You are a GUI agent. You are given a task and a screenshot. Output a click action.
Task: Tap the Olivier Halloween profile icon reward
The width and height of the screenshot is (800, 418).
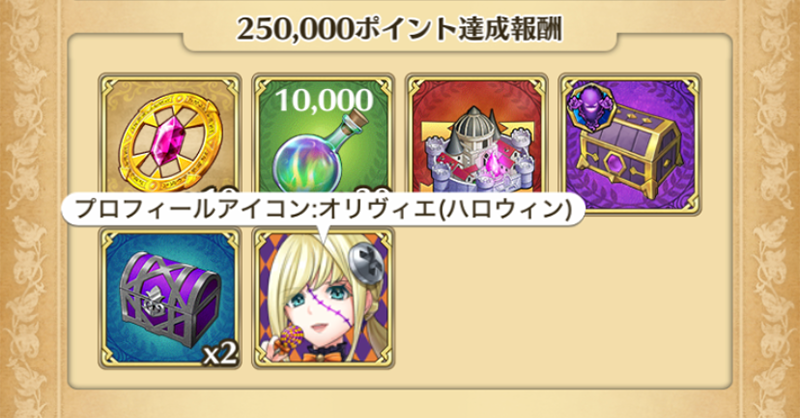point(323,298)
